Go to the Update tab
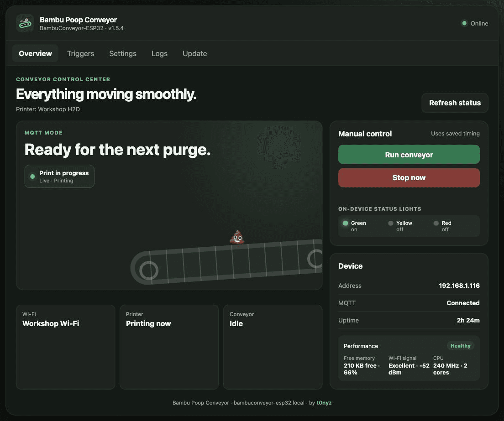 pos(195,53)
